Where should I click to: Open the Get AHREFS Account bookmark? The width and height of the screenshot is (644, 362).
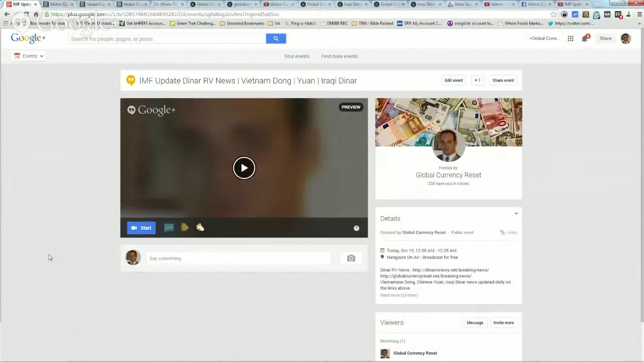[142, 23]
